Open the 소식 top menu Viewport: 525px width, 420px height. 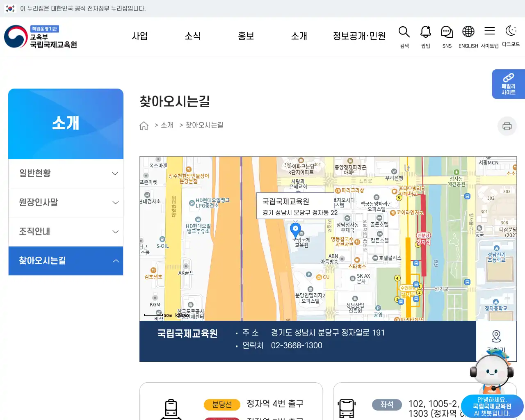pyautogui.click(x=193, y=36)
